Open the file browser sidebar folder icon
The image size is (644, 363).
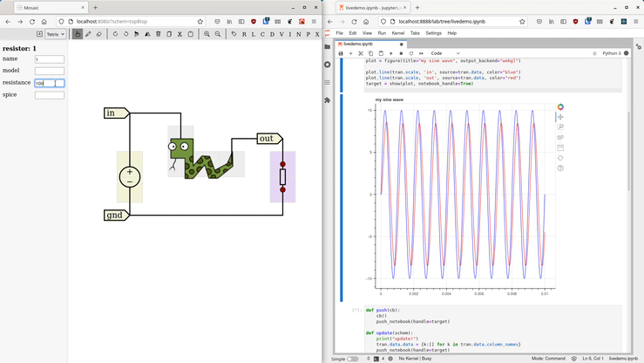328,46
